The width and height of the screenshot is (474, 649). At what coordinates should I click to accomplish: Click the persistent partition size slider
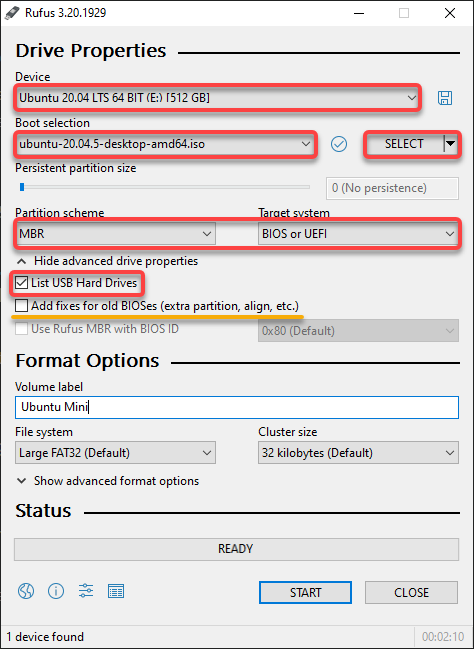(164, 187)
